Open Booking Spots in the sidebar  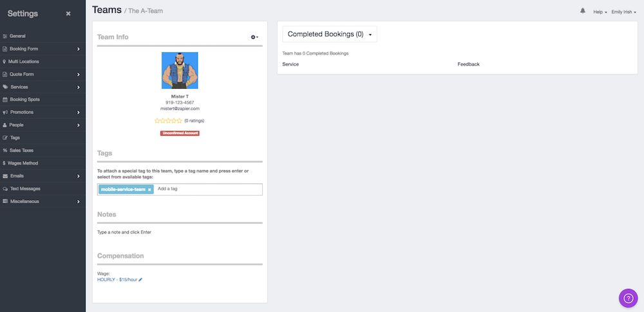click(x=24, y=100)
